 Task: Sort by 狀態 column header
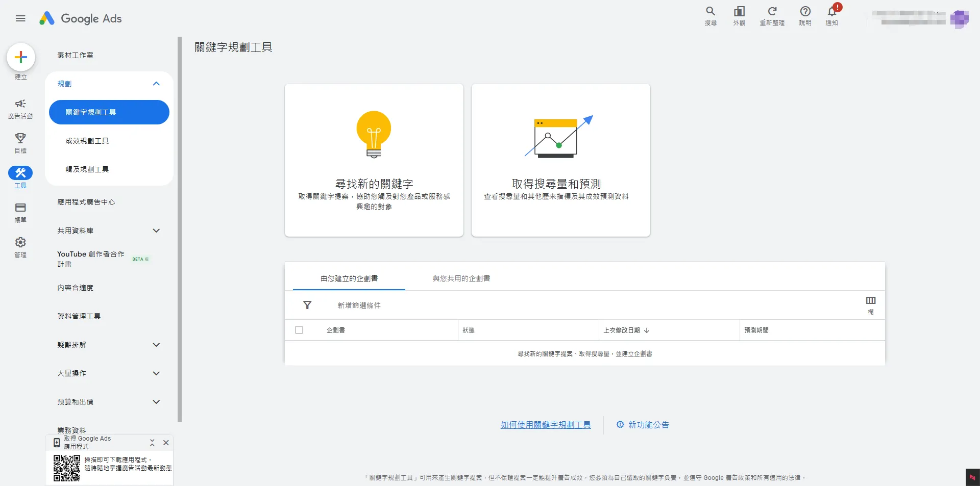tap(469, 330)
